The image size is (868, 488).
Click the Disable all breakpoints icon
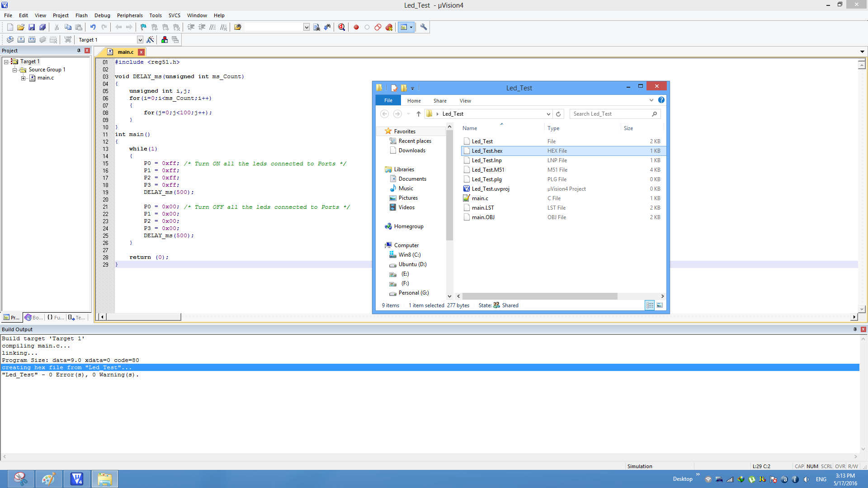click(378, 27)
